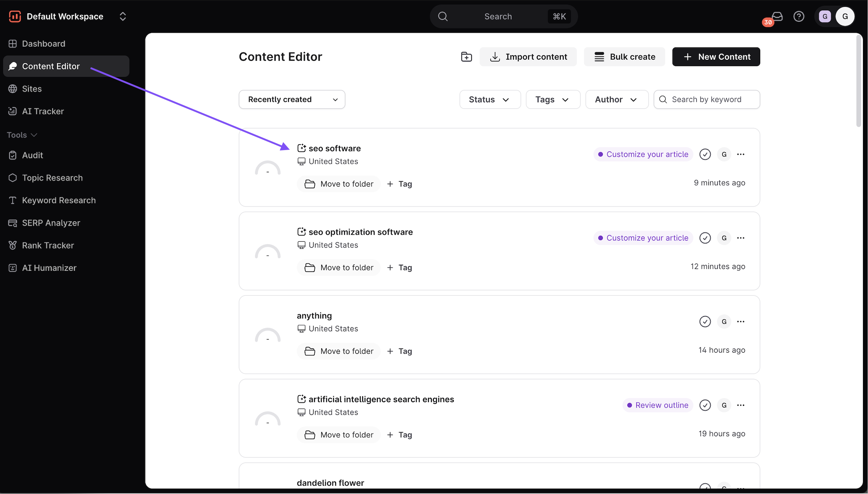Screen dimensions: 868x494
Task: Click the workspace logo icon at top left
Action: (x=15, y=17)
